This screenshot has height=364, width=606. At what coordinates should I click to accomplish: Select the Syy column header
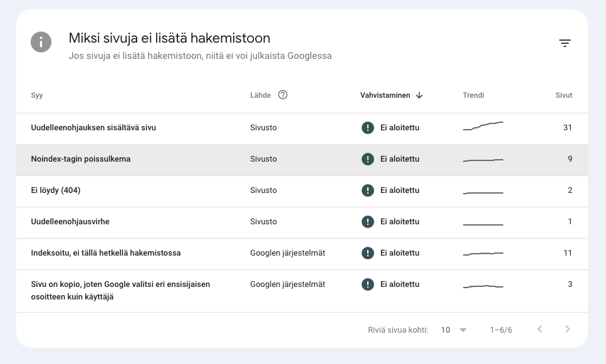(x=36, y=95)
